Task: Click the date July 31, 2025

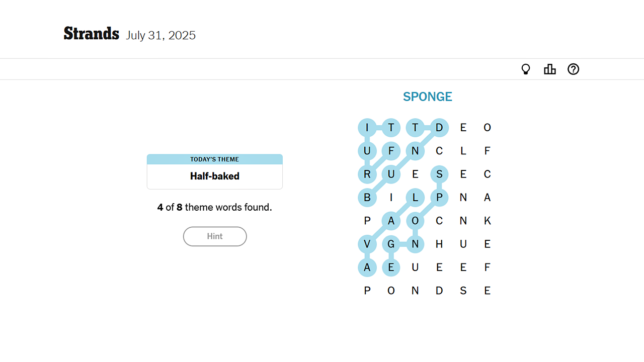Action: coord(160,35)
